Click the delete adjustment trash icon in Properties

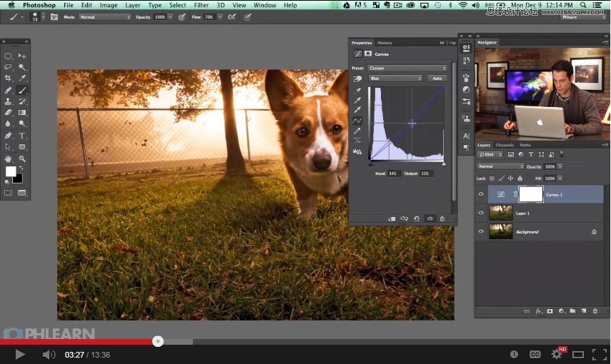tap(442, 219)
